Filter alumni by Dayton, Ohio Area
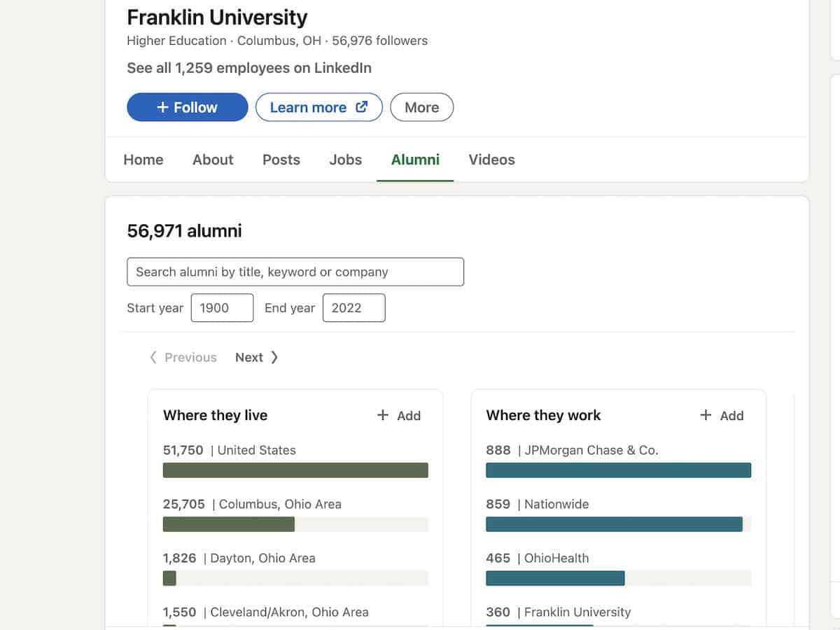The image size is (840, 630). click(x=239, y=558)
